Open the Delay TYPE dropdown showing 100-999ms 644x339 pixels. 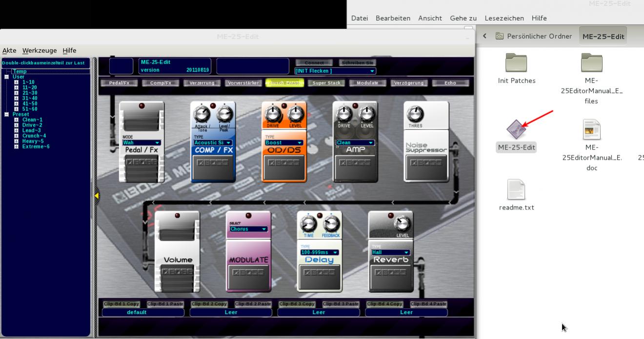click(320, 253)
